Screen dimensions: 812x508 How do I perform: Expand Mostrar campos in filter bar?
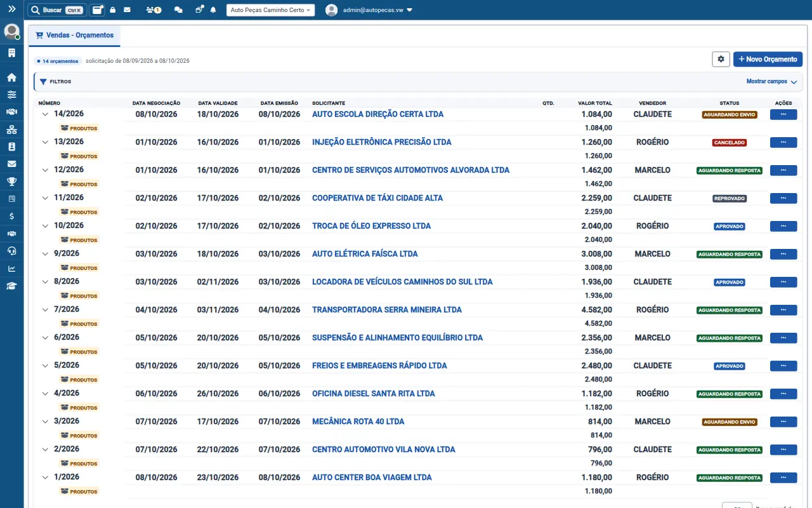[x=771, y=81]
